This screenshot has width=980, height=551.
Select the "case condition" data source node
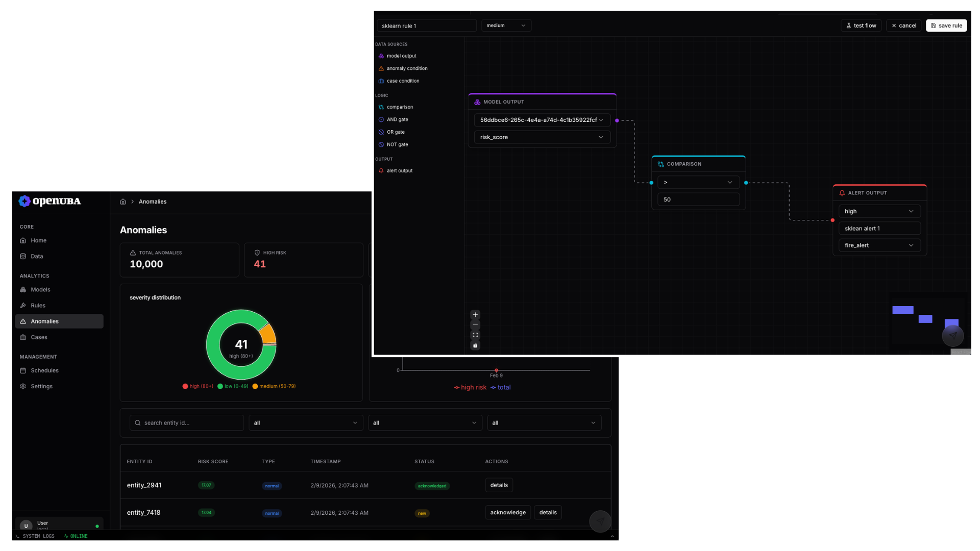[x=403, y=81]
